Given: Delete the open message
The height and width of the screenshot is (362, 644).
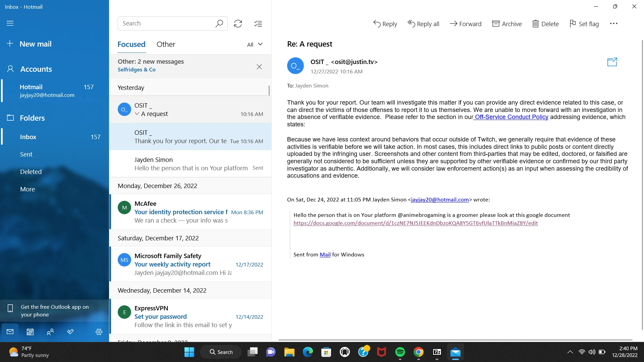Looking at the screenshot, I should click(x=545, y=24).
